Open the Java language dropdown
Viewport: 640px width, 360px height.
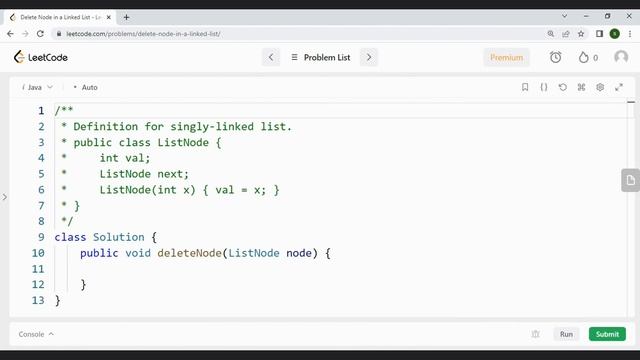pos(37,87)
